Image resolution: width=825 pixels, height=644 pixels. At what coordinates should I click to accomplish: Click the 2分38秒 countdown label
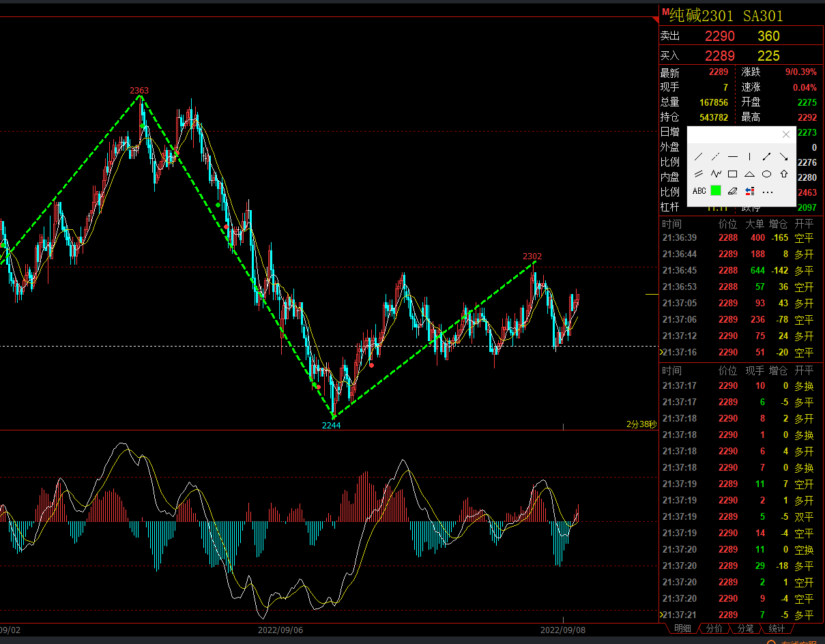[x=641, y=424]
